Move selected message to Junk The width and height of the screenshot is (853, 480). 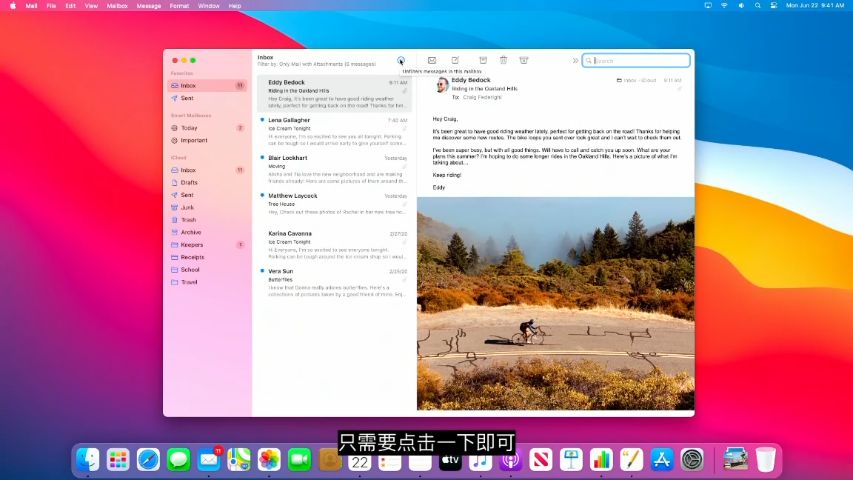(x=523, y=61)
